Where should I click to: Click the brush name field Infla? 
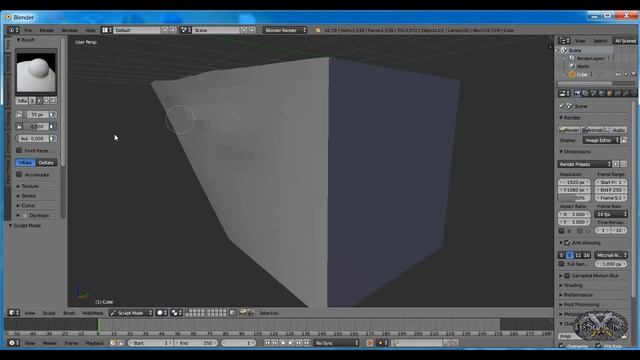(22, 100)
